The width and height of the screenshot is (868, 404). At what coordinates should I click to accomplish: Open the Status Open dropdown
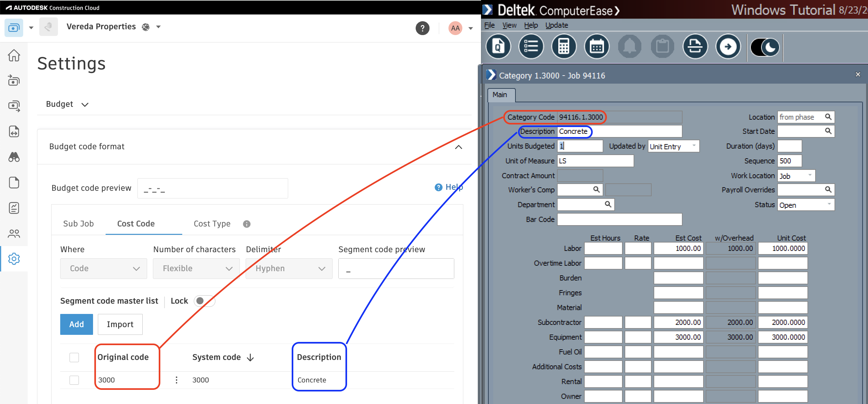pyautogui.click(x=806, y=205)
